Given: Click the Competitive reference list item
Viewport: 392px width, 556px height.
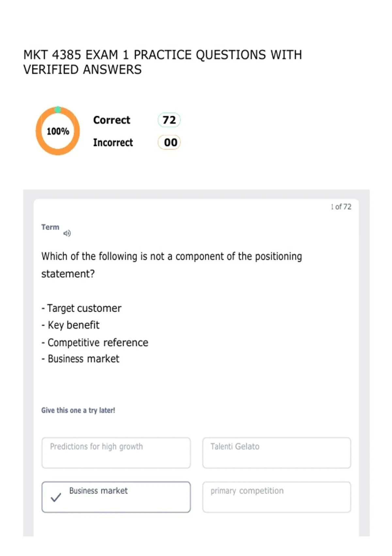Looking at the screenshot, I should [x=95, y=342].
